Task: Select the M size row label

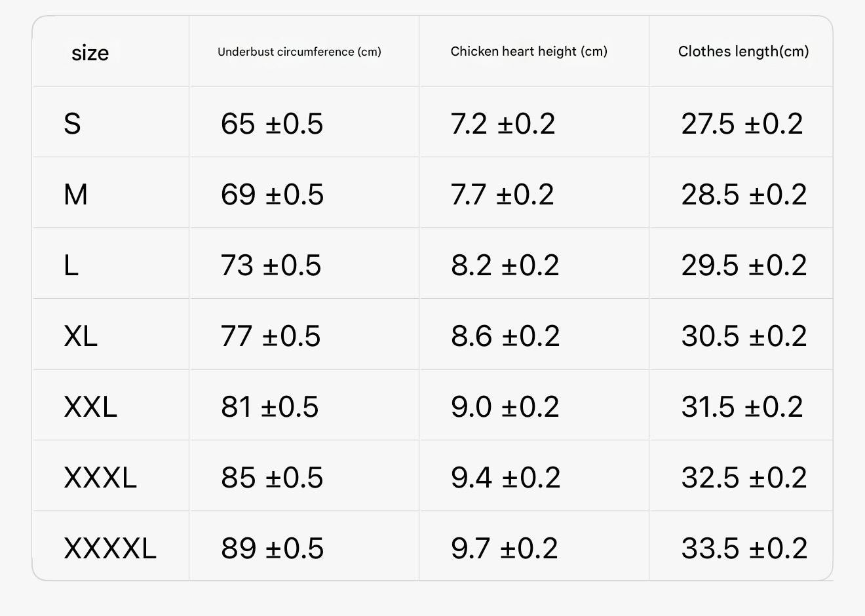Action: [75, 195]
